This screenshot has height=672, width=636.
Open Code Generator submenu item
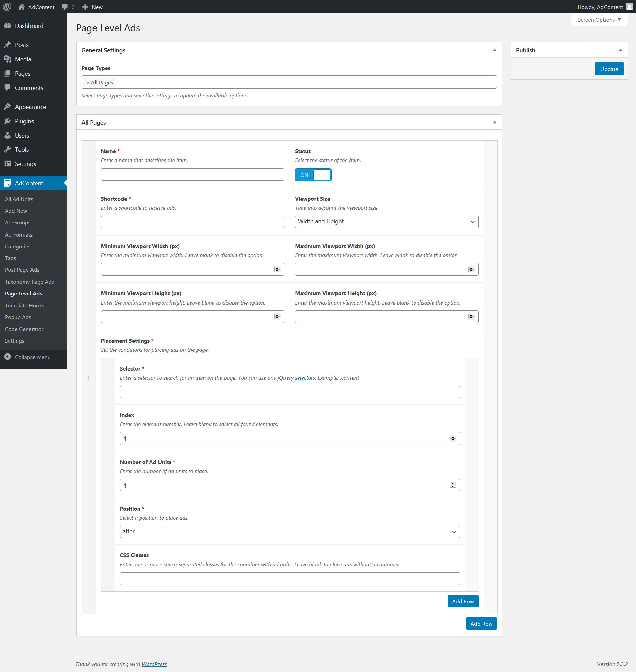pos(24,329)
